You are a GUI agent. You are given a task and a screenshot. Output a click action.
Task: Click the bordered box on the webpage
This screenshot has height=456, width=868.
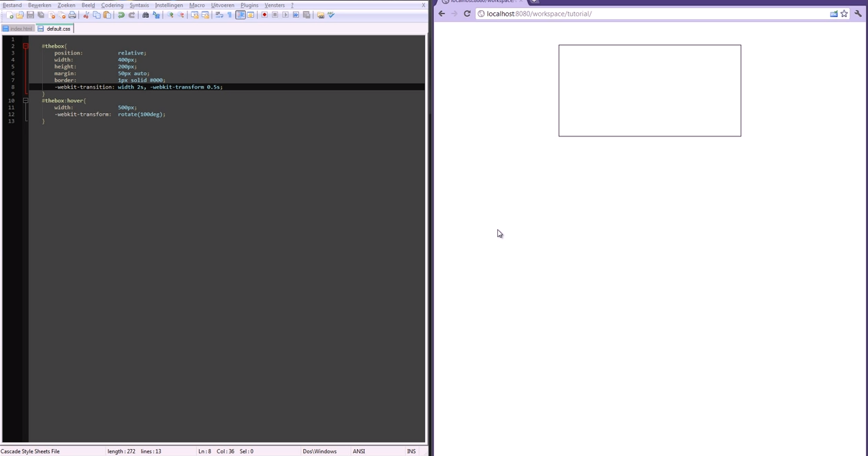[649, 91]
